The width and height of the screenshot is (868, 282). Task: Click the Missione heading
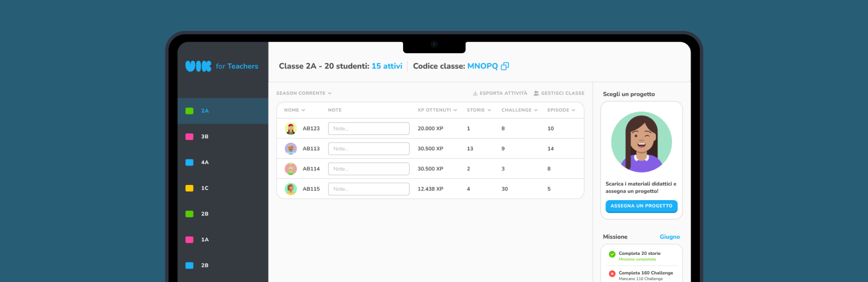[x=615, y=237]
